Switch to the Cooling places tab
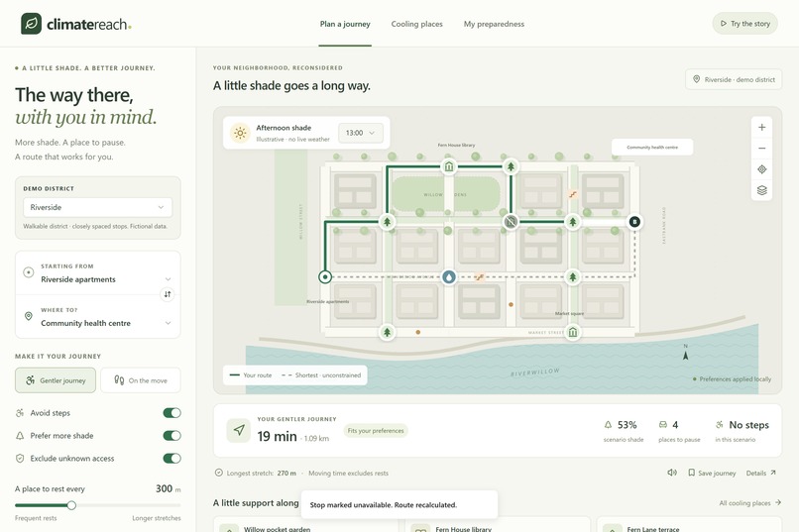 point(416,24)
